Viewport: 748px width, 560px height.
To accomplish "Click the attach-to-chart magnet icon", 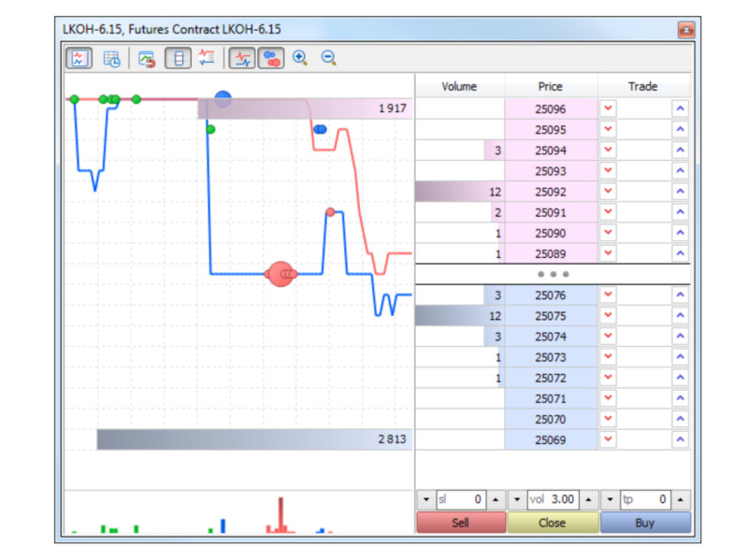I will point(147,58).
